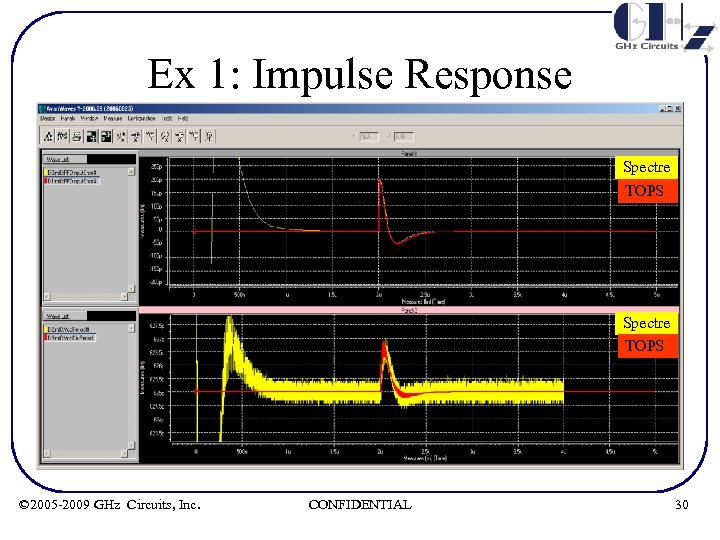Click the first small toolbar value field
The height and width of the screenshot is (540, 720).
point(368,137)
